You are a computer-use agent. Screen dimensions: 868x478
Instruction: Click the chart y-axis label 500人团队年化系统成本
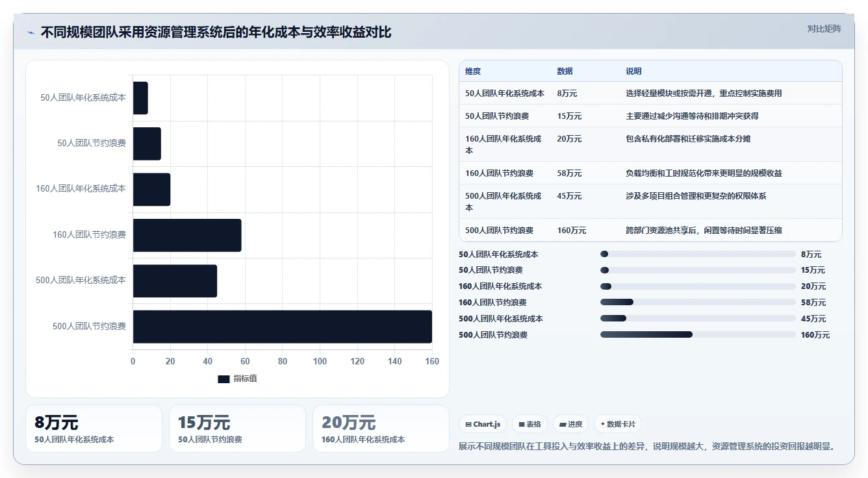click(x=81, y=280)
